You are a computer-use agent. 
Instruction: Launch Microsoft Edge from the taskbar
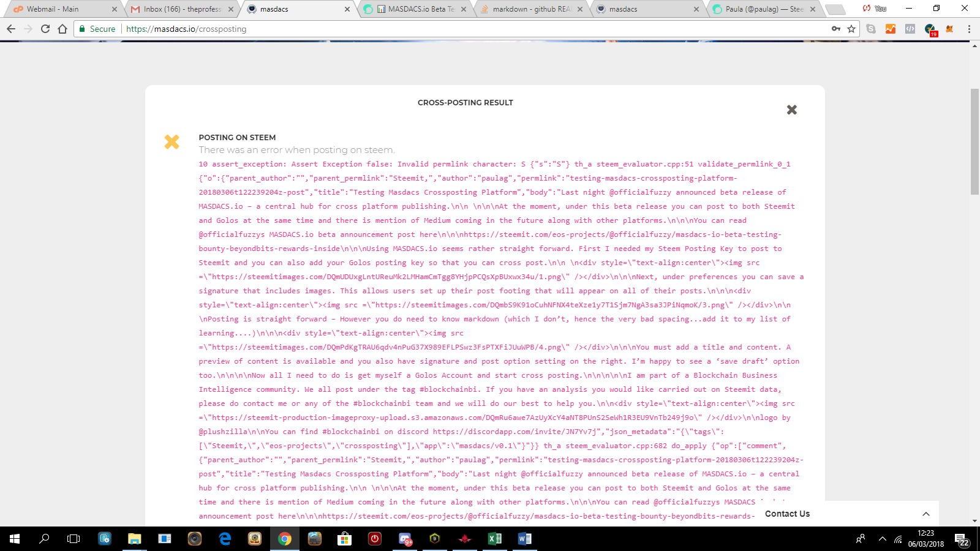click(x=225, y=539)
